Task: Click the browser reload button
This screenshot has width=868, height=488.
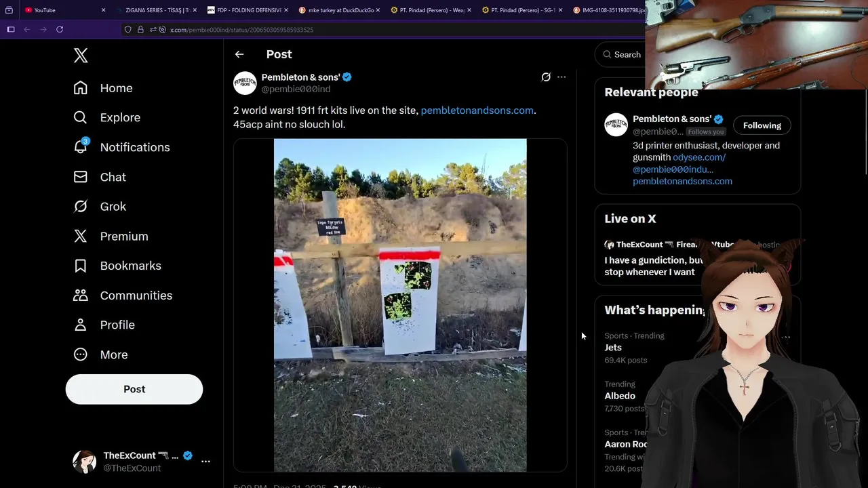Action: coord(60,30)
